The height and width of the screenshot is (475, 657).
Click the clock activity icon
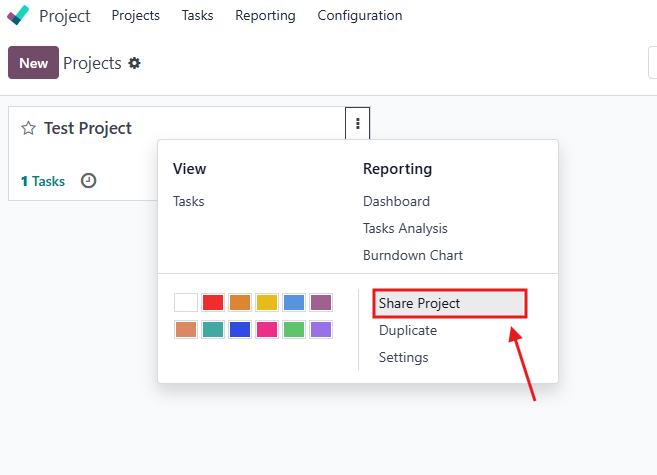tap(88, 181)
